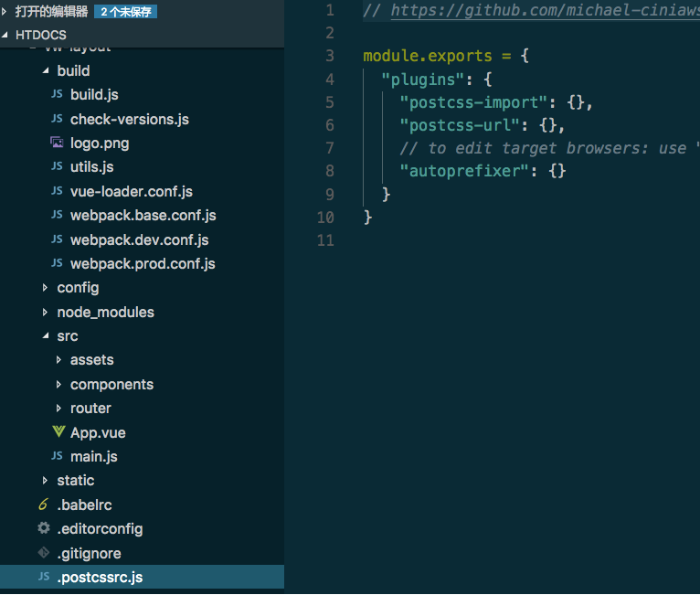
Task: Expand the router folder
Action: pos(58,408)
